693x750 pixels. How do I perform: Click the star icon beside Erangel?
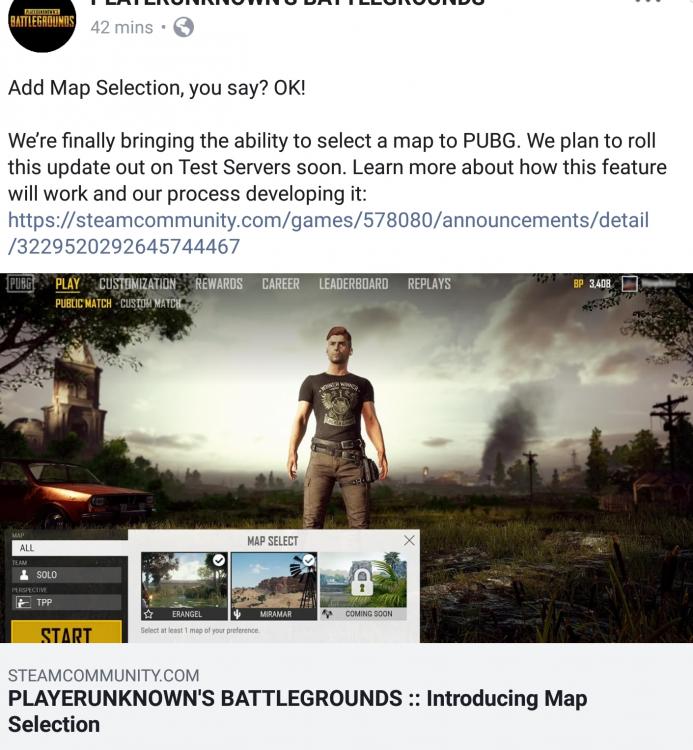click(x=149, y=614)
